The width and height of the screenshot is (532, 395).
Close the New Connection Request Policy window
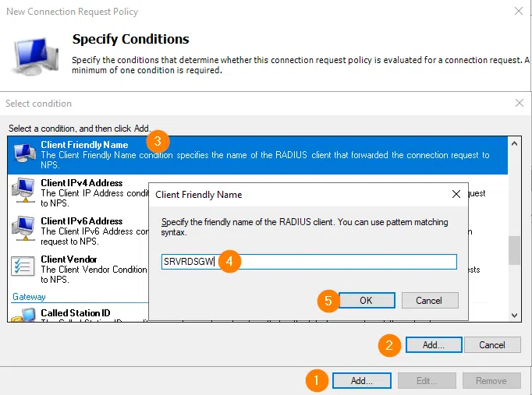coord(519,12)
